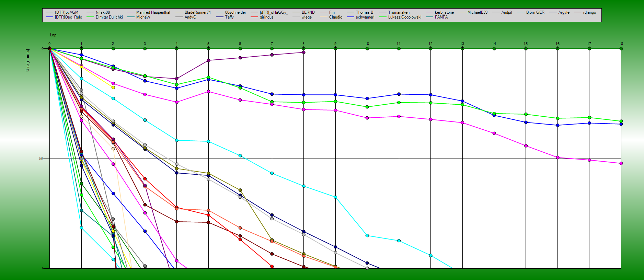Click Andpit in the legend
This screenshot has height=280, width=644.
pyautogui.click(x=507, y=12)
